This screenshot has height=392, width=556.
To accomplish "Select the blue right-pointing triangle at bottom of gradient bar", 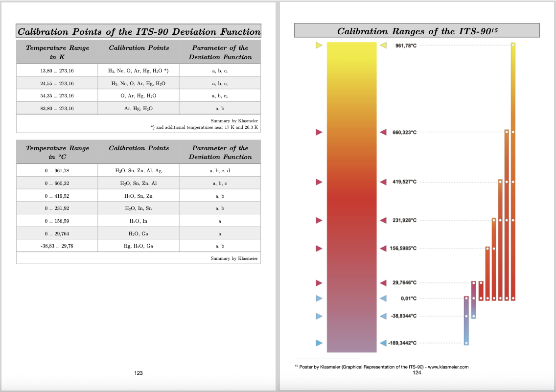I will click(319, 343).
